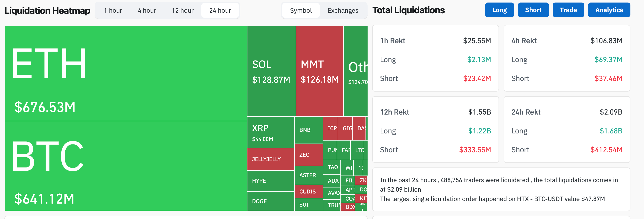This screenshot has width=644, height=219.
Task: Toggle heatmap grouping to Symbol
Action: coord(301,11)
